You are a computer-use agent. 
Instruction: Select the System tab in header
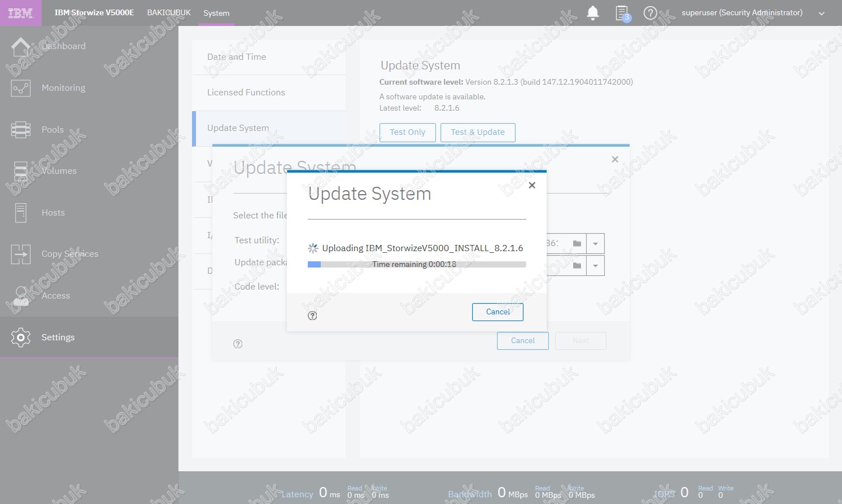point(216,13)
